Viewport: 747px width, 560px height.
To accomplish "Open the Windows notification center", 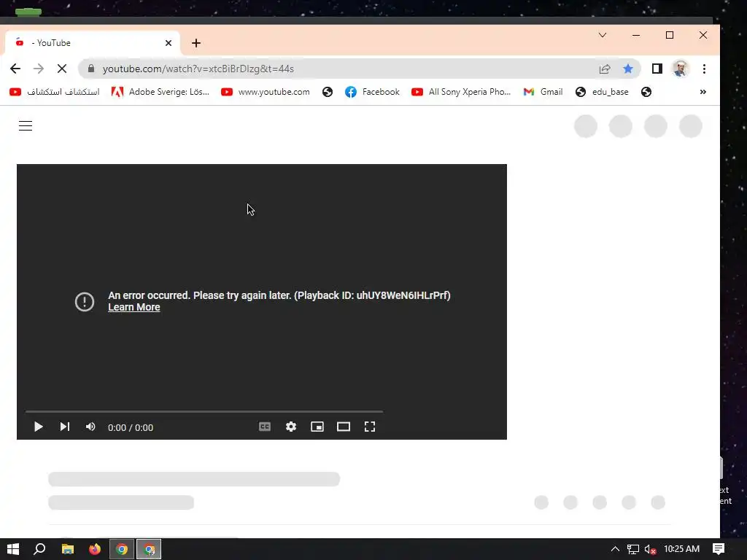I will (x=719, y=549).
